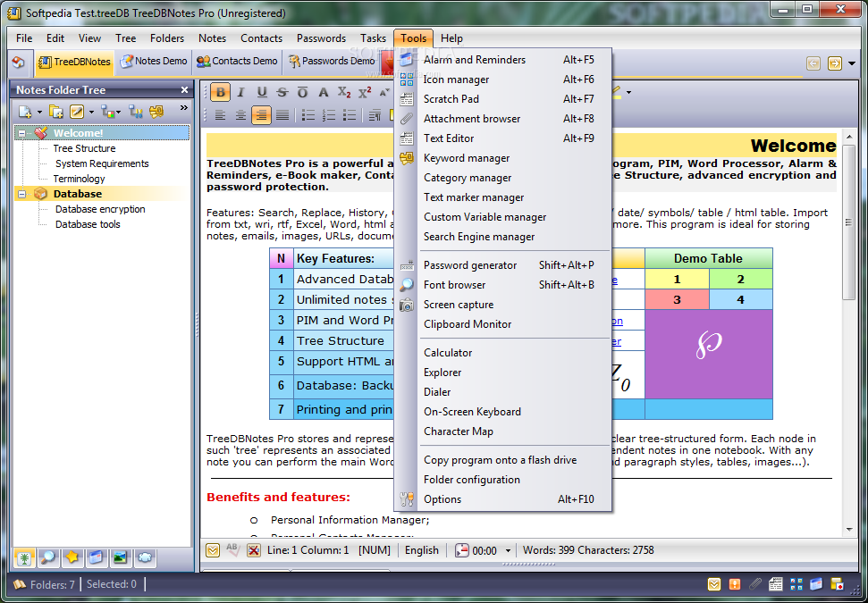This screenshot has width=868, height=603.
Task: Choose Password generator menu entry
Action: click(502, 265)
